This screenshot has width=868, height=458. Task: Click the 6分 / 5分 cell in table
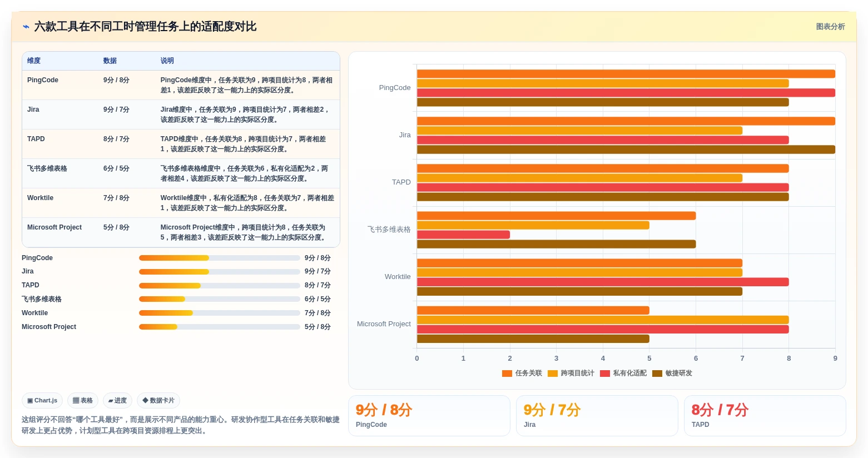tap(116, 168)
